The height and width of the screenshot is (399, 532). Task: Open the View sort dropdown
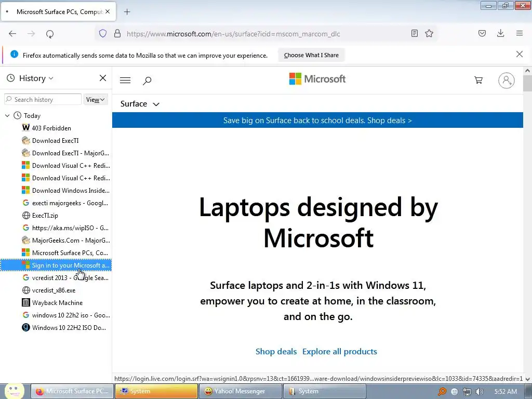click(96, 99)
